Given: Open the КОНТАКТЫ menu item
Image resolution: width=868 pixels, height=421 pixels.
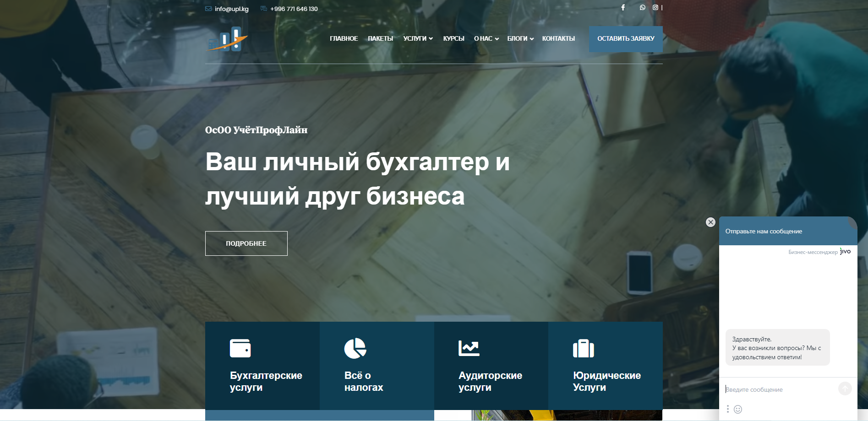Looking at the screenshot, I should pos(558,39).
